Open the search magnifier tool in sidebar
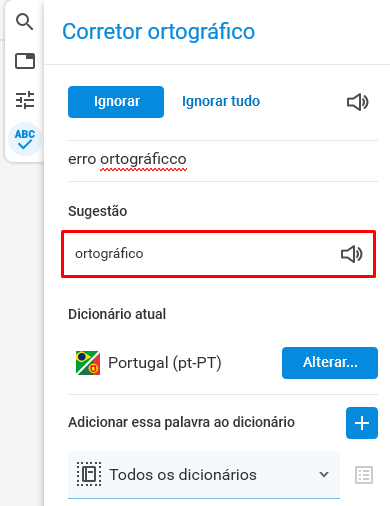 (25, 22)
